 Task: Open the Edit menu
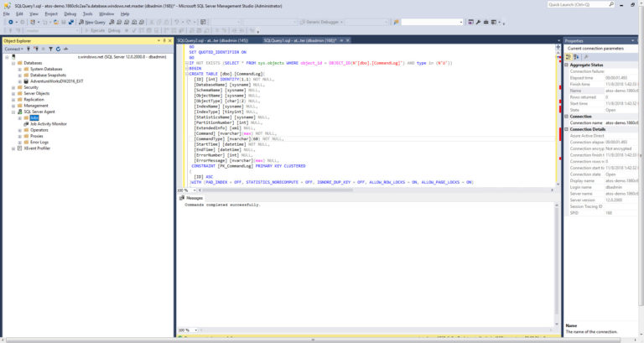click(x=19, y=14)
